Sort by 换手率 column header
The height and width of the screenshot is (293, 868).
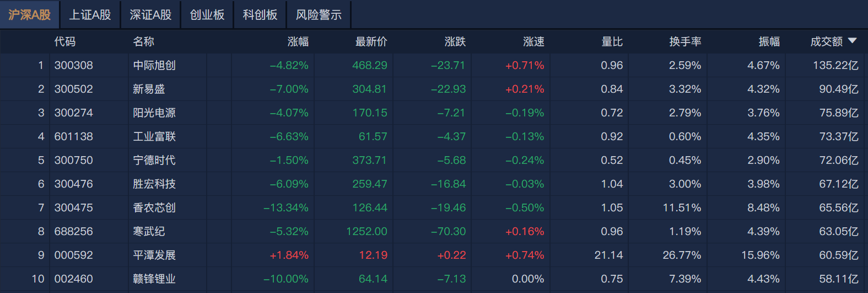[685, 42]
